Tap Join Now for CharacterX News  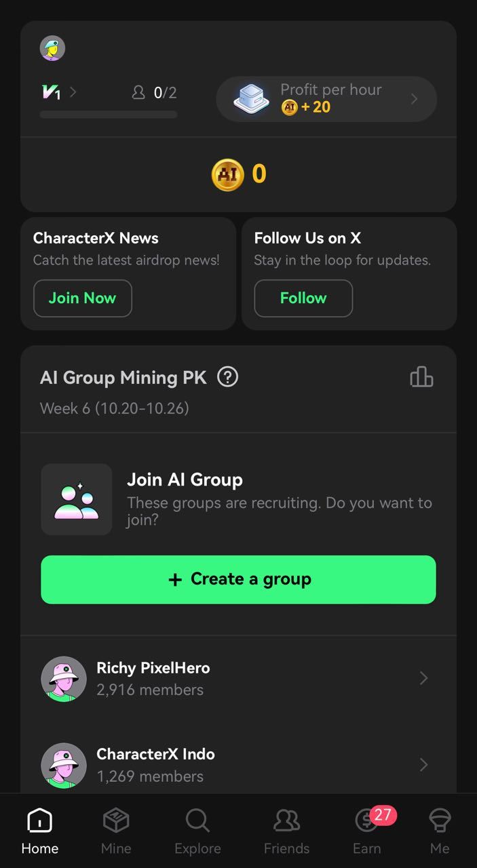[82, 298]
